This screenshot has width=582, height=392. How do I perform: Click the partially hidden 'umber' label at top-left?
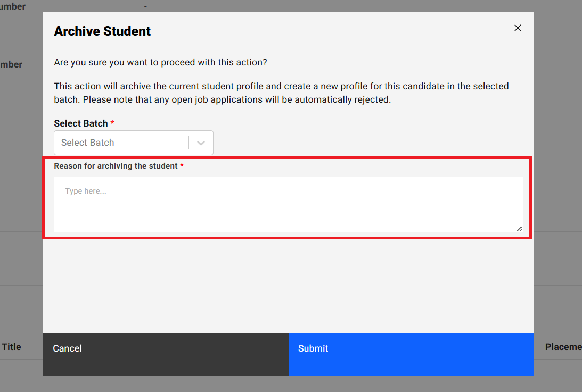[x=13, y=7]
